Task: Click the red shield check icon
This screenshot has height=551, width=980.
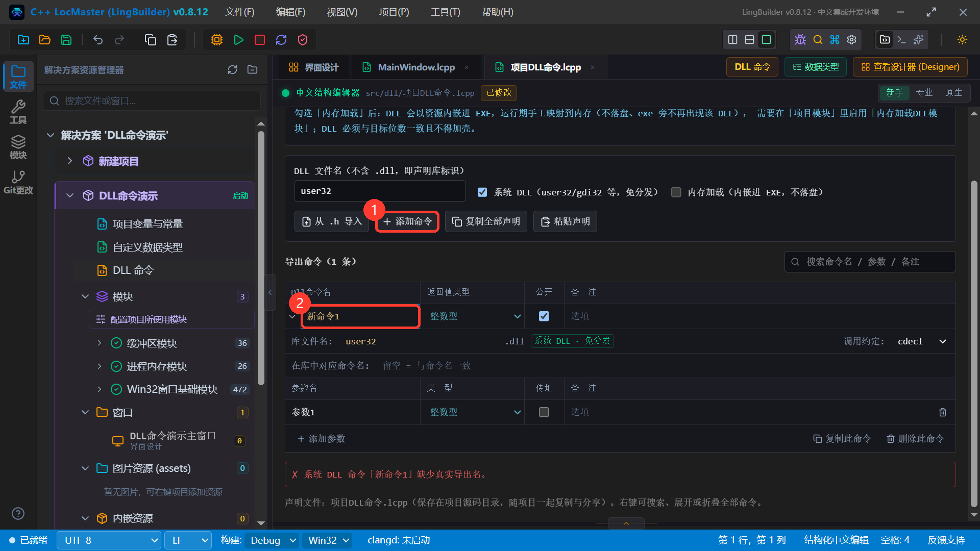Action: point(303,40)
